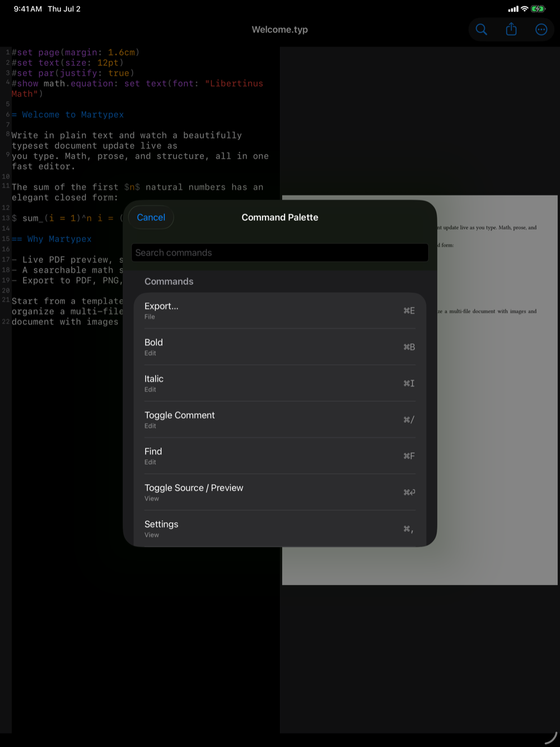Click the Command Palette heading
This screenshot has height=747, width=560.
click(x=280, y=217)
